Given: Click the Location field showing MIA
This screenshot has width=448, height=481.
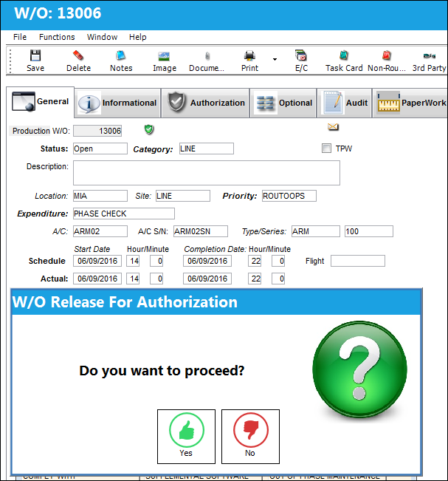Looking at the screenshot, I should (x=100, y=196).
